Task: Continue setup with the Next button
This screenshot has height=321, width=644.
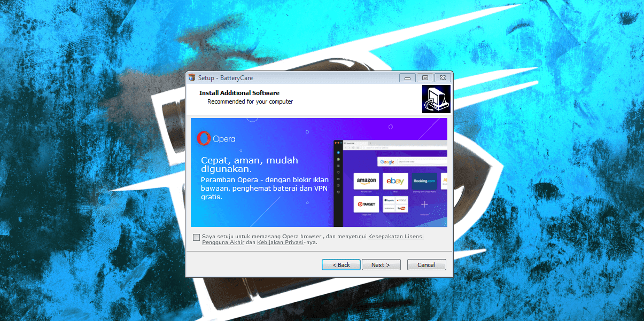Action: tap(381, 265)
